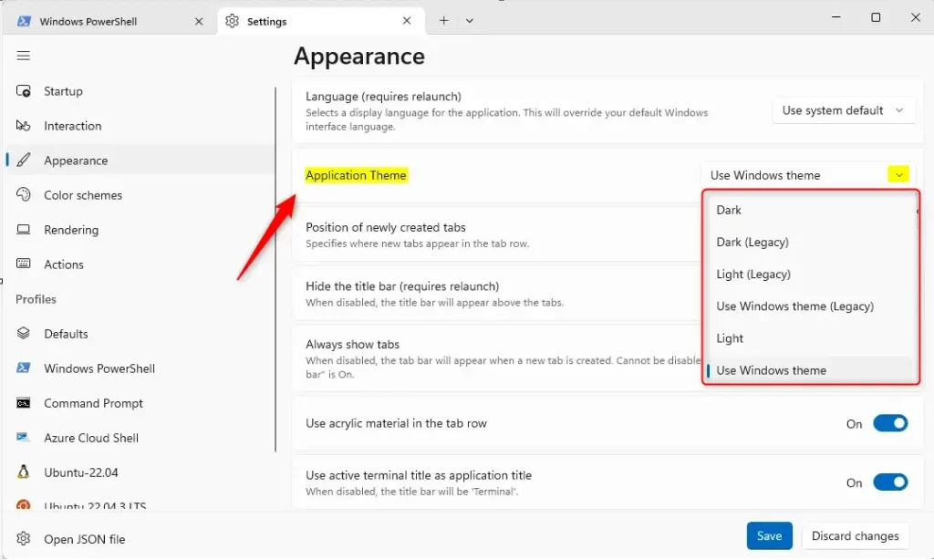Click the PowerShell icon on first tab
The height and width of the screenshot is (560, 934).
point(24,22)
